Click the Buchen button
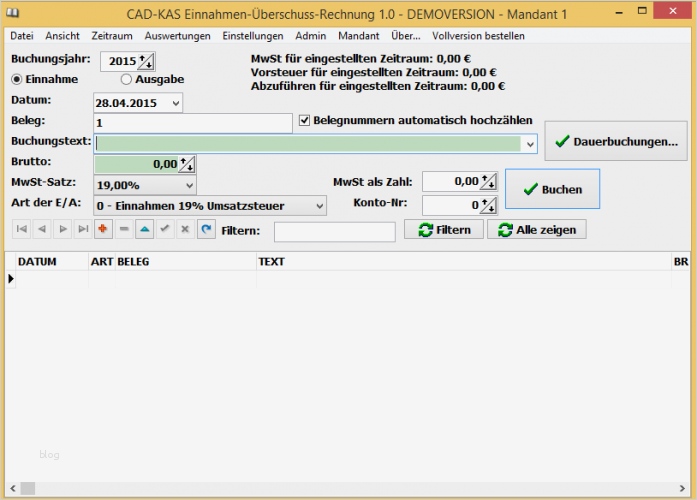This screenshot has width=697, height=500. pyautogui.click(x=553, y=189)
